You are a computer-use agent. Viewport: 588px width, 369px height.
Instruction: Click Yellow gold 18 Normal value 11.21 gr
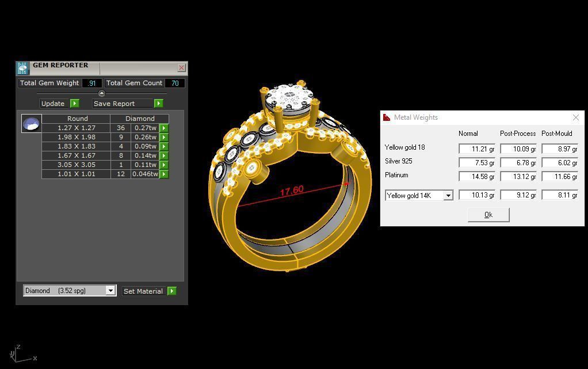(x=476, y=149)
